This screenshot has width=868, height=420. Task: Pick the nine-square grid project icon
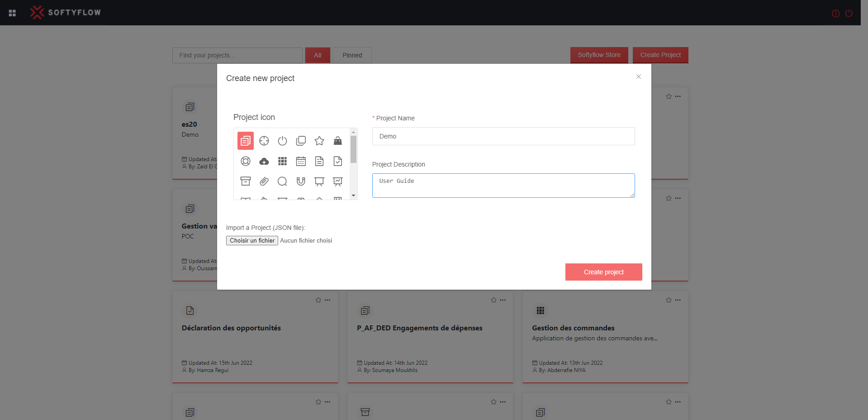pos(282,161)
